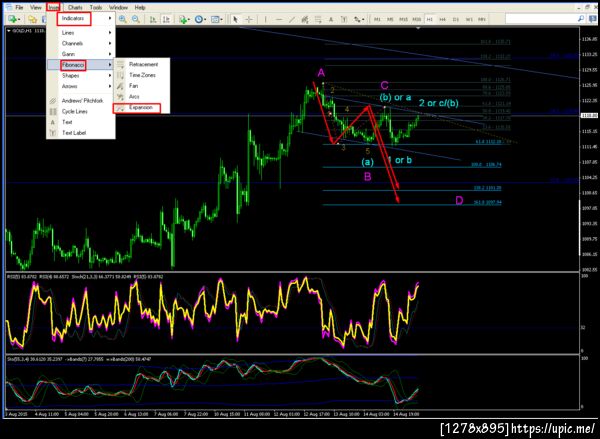Switch chart to M5 timeframe
Screen dimensions: 600x439
click(x=390, y=19)
